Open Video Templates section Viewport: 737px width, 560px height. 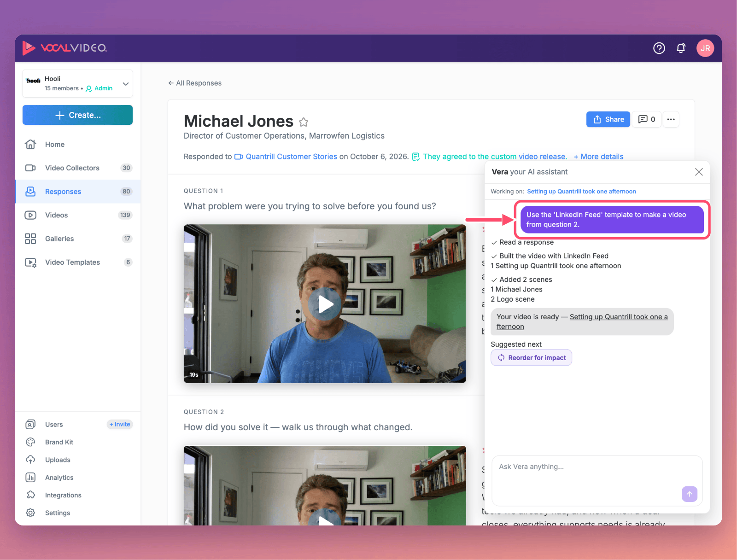77,262
